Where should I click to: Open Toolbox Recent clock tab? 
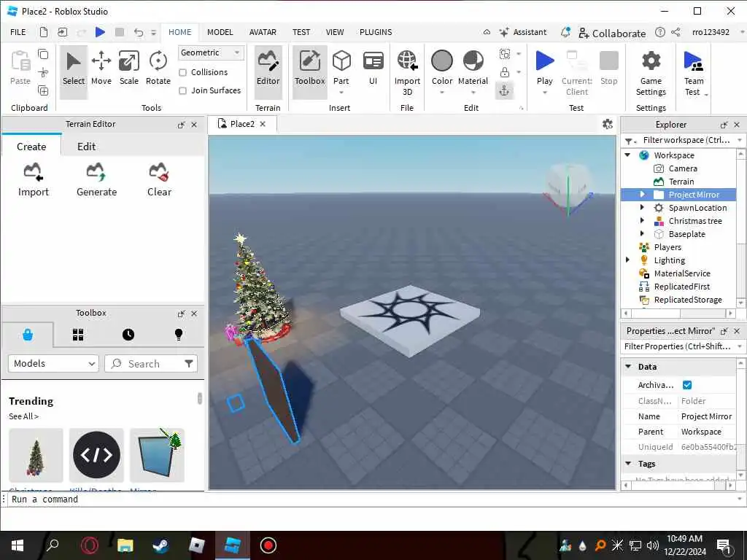128,335
